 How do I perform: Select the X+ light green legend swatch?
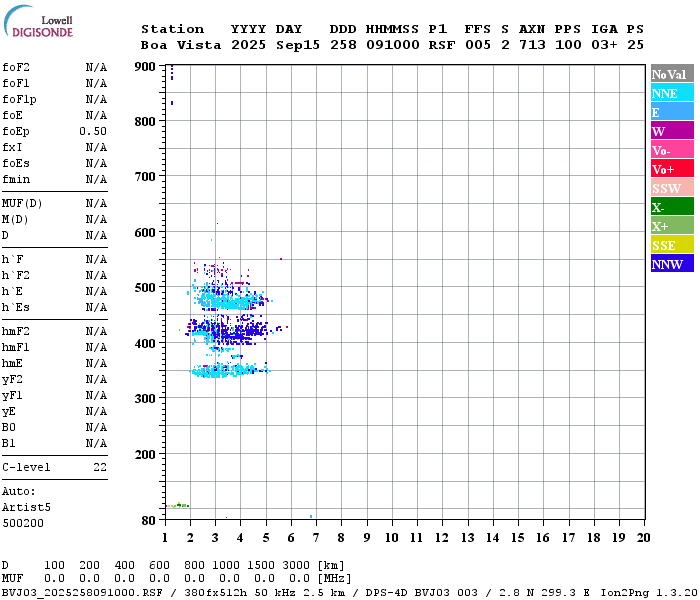pyautogui.click(x=671, y=226)
